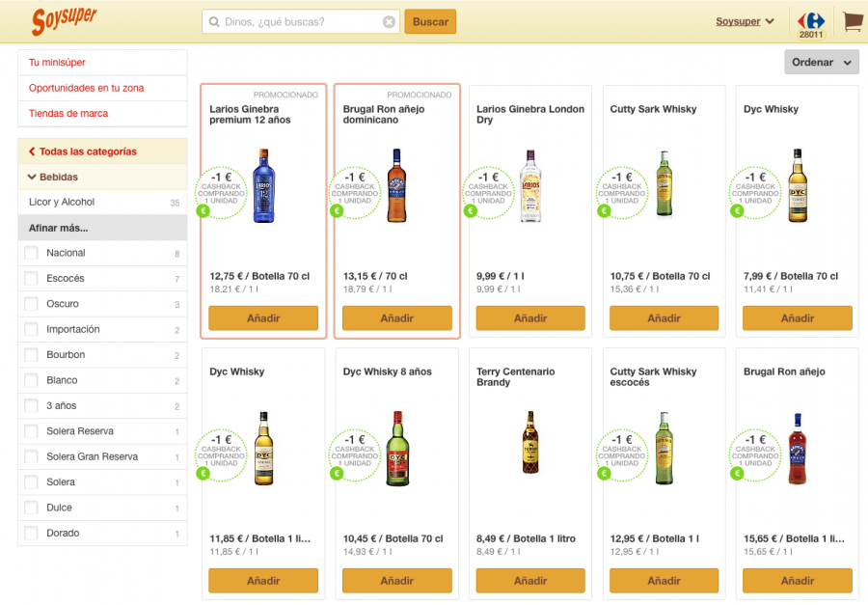The width and height of the screenshot is (868, 605).
Task: Check the Solera Reserva filter
Action: (x=31, y=431)
